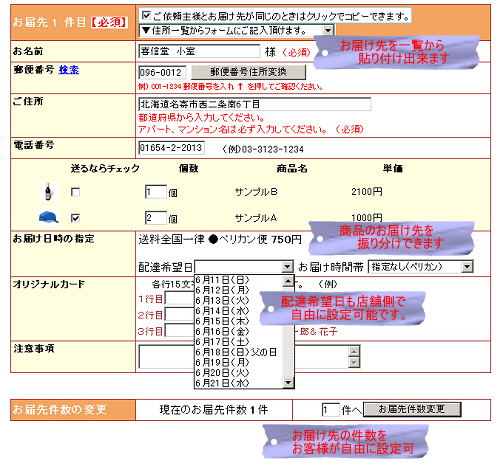Viewport: 500px width, 465px height.
Task: Open the 検索 postal code link
Action: pos(69,70)
